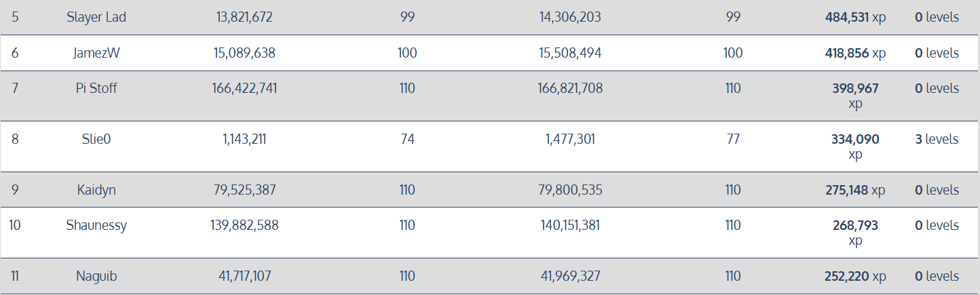Select Kaidyn in the rankings table
The height and width of the screenshot is (295, 980).
[x=96, y=190]
